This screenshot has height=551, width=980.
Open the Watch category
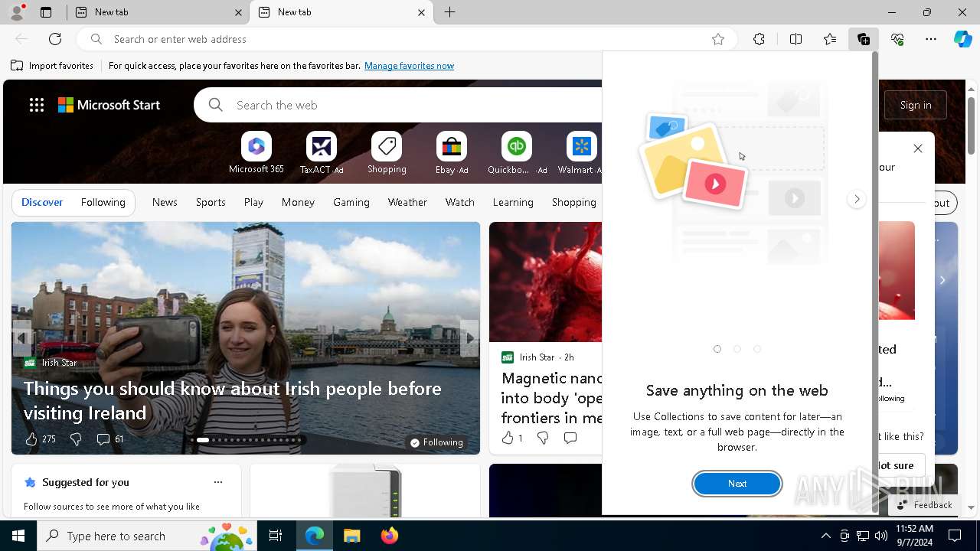coord(460,202)
